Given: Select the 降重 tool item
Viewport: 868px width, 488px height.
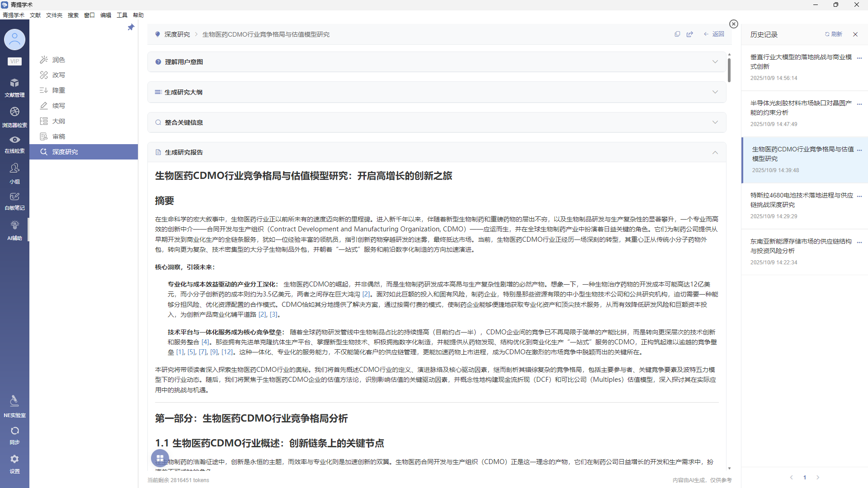Looking at the screenshot, I should coord(59,90).
